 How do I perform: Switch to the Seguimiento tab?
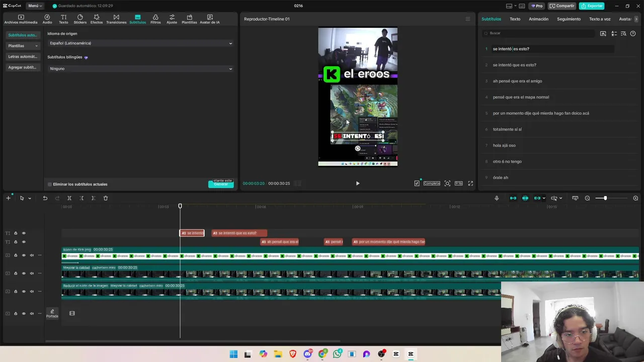coord(569,19)
